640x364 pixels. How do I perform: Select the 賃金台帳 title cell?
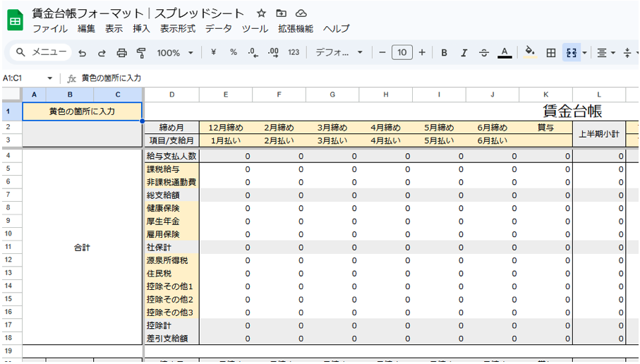(572, 111)
